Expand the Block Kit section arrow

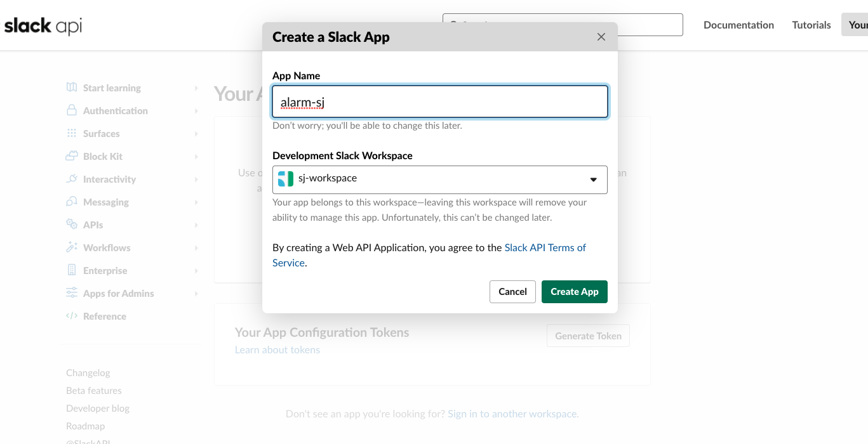(x=196, y=157)
